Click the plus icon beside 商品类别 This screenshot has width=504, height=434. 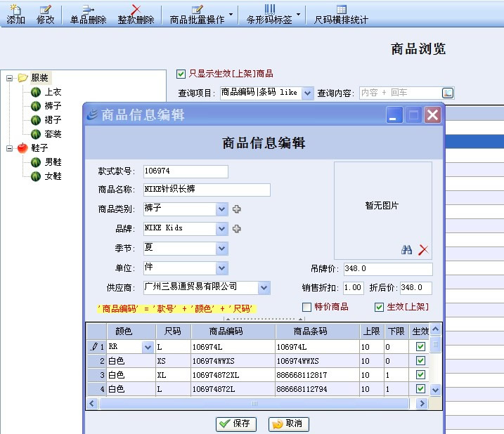click(237, 209)
